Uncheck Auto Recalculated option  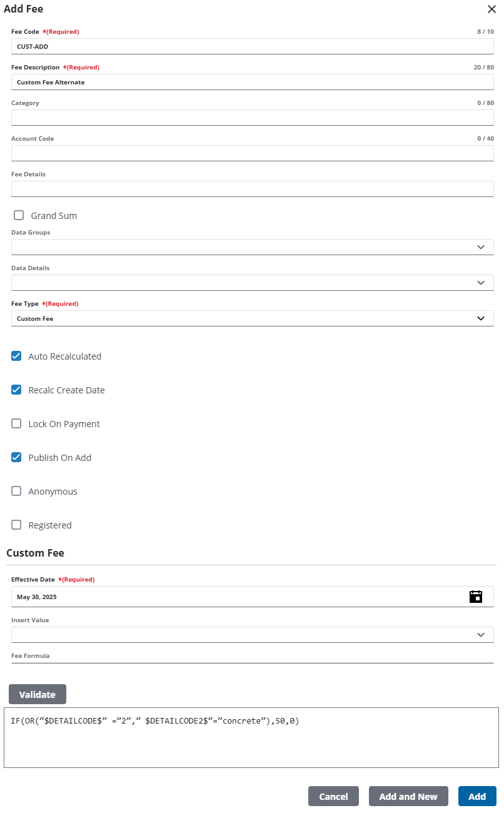(x=17, y=356)
